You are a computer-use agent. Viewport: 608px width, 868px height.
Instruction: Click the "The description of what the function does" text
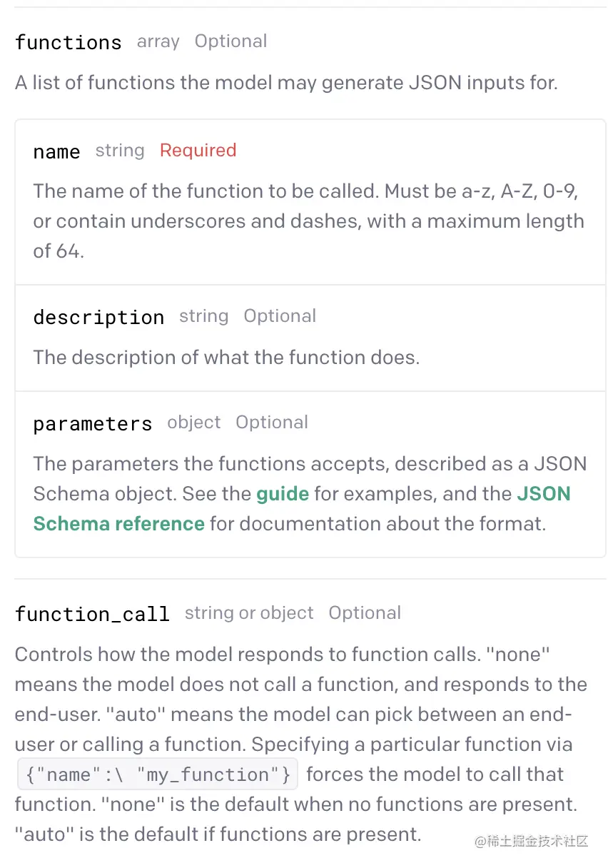226,357
